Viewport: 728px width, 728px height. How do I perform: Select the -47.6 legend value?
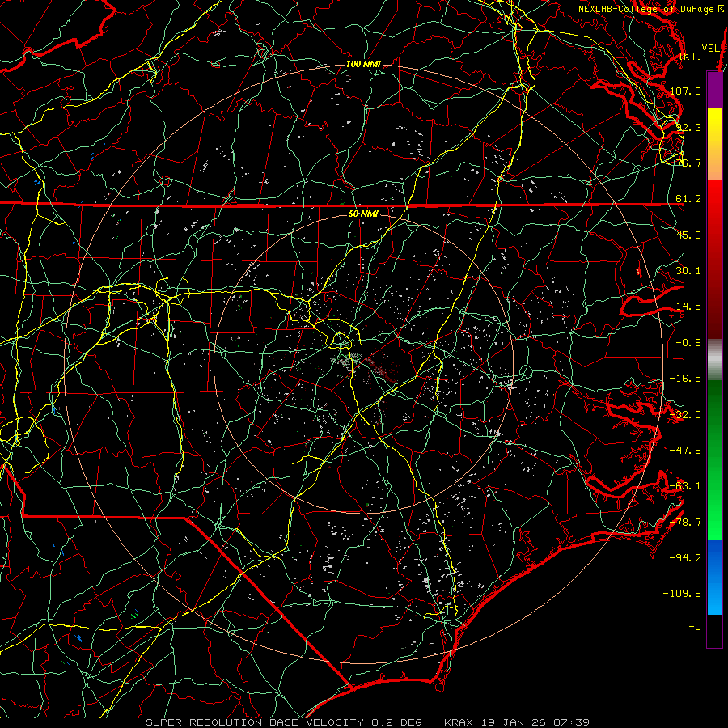(686, 451)
